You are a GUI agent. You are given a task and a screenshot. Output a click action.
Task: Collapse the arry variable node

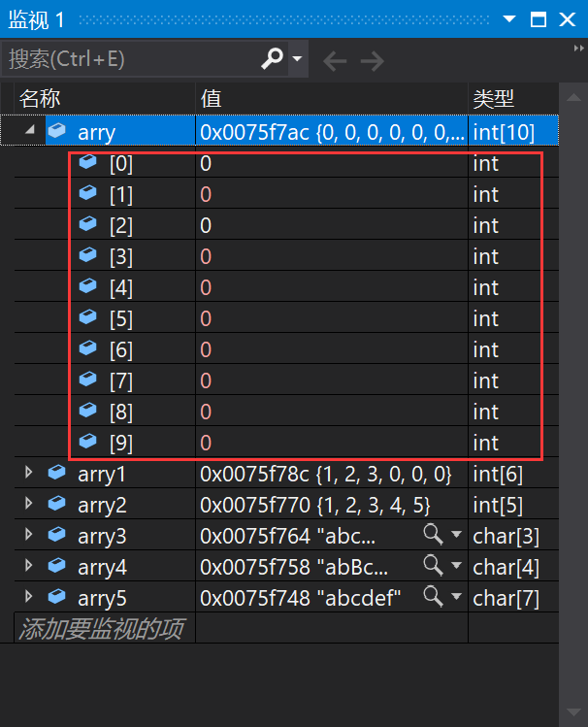(30, 130)
